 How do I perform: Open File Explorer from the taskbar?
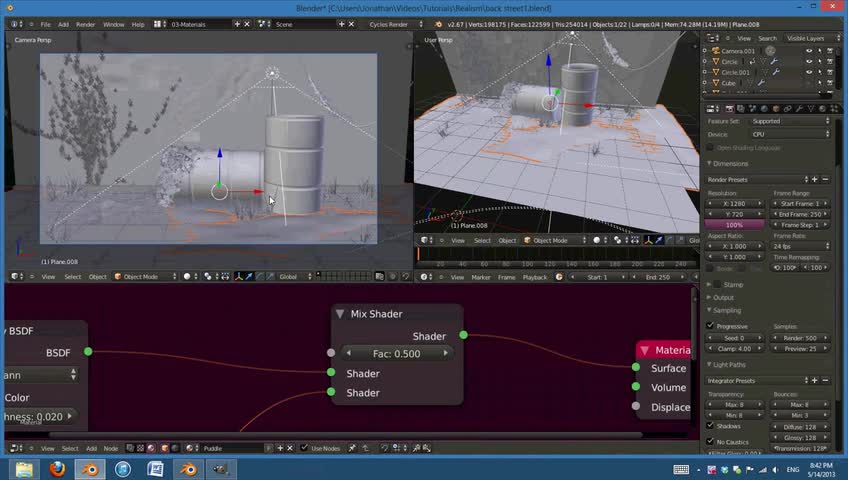[x=24, y=468]
